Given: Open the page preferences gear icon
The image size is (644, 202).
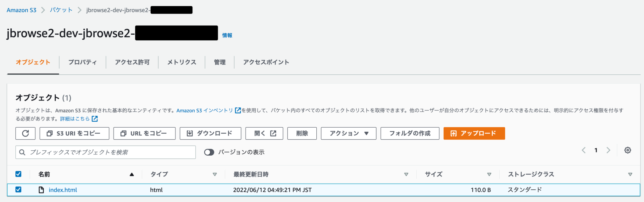Looking at the screenshot, I should pyautogui.click(x=628, y=150).
